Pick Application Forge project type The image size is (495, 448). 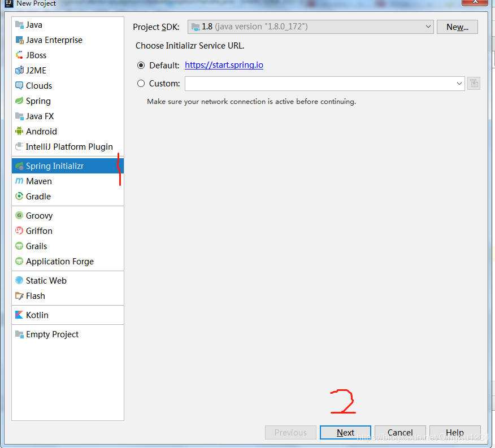pos(68,262)
